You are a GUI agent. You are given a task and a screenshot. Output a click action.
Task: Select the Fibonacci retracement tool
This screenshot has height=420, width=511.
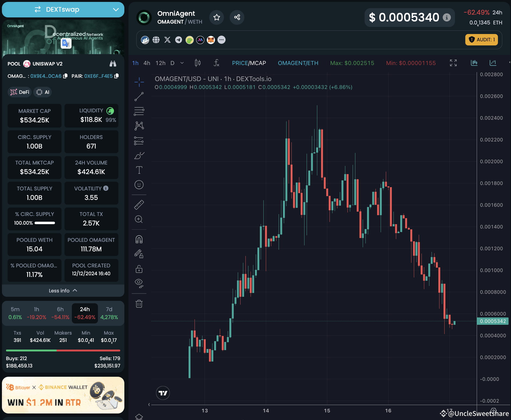139,111
